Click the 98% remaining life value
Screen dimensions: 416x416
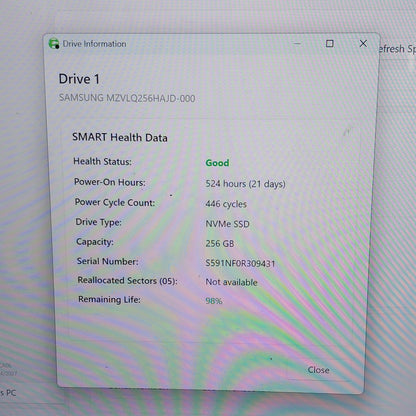click(214, 301)
